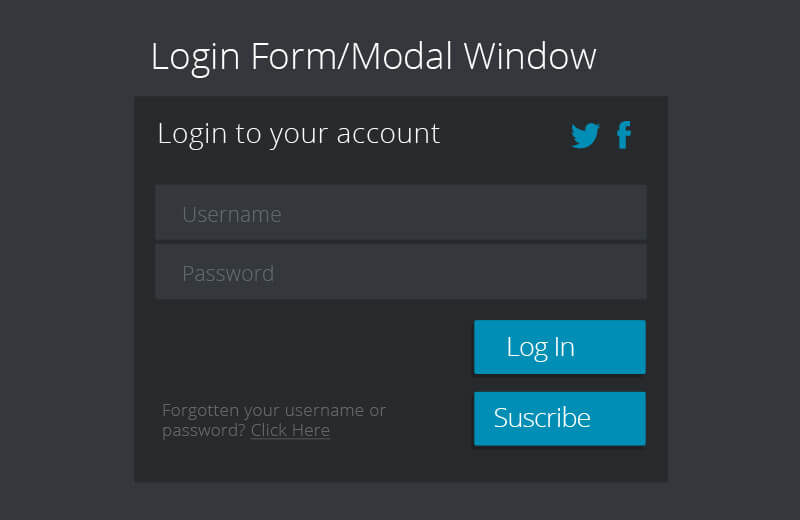Open the "Click Here" recovery link

coord(290,431)
